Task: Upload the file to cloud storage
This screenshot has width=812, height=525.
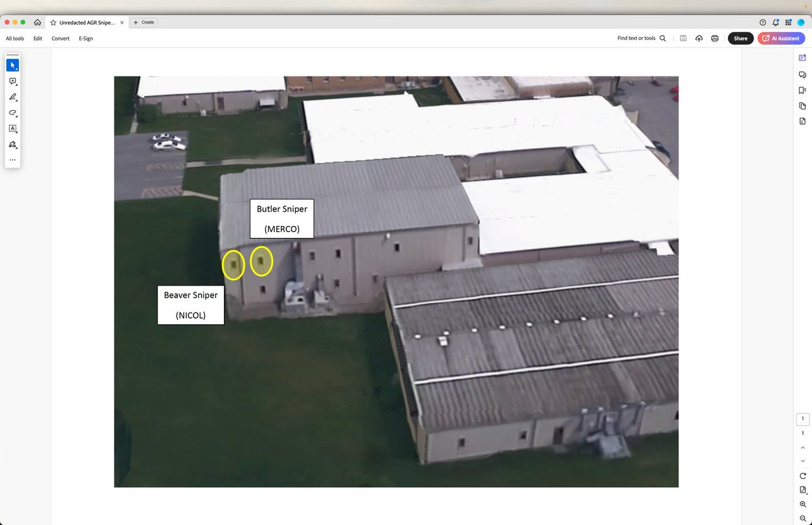Action: (699, 39)
